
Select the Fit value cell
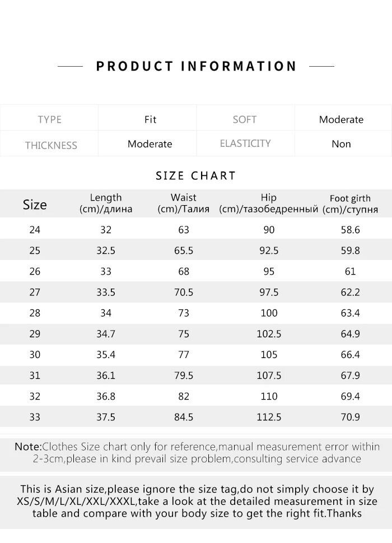point(150,119)
